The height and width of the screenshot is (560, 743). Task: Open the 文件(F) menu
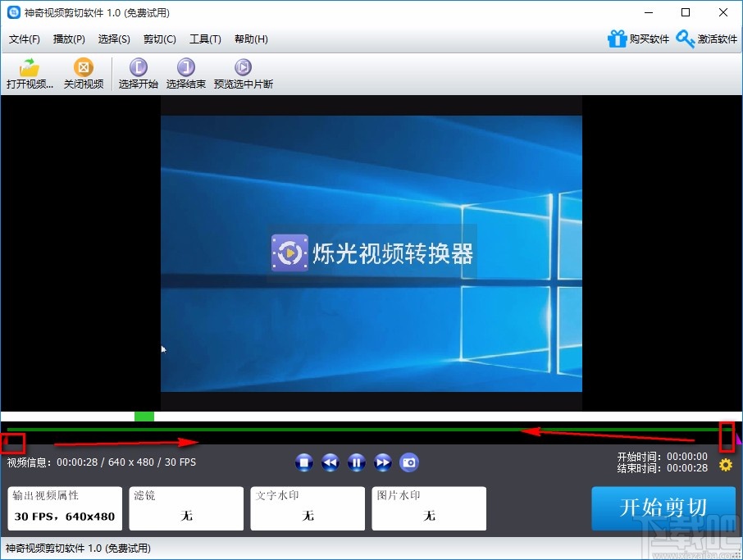click(x=24, y=39)
